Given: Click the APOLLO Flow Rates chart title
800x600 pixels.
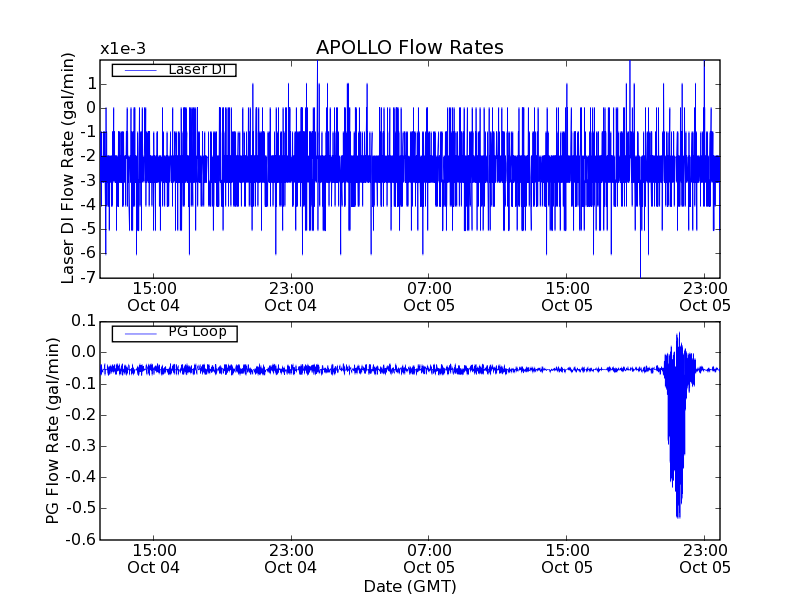Looking at the screenshot, I should click(x=409, y=48).
